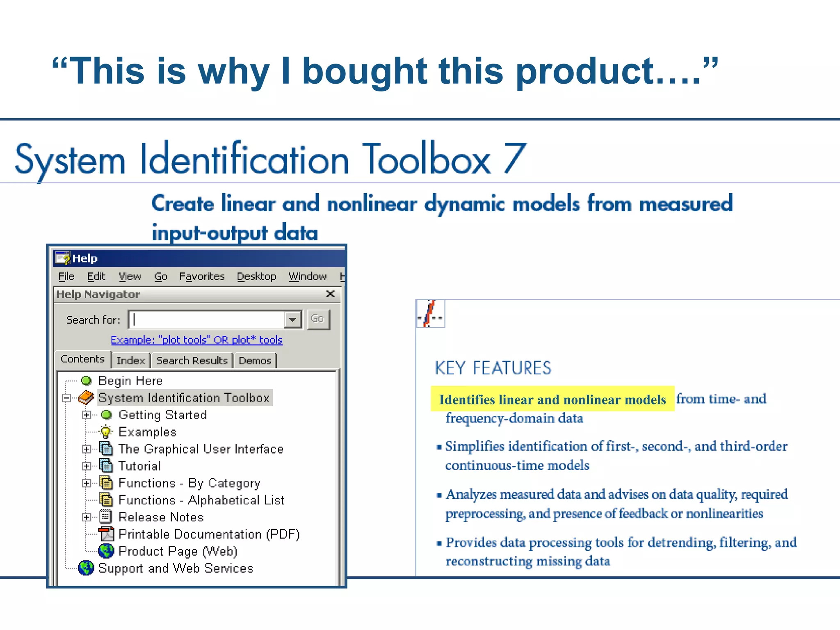This screenshot has height=630, width=840.
Task: Expand The Graphical User Interface node
Action: [x=87, y=449]
